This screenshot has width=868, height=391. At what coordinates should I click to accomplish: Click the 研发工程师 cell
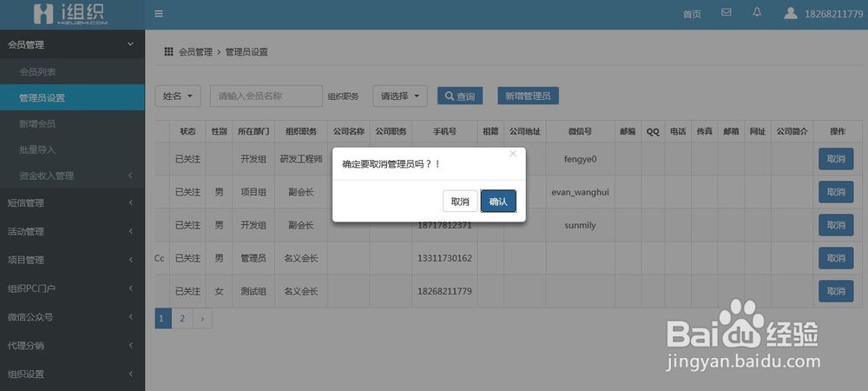[301, 159]
